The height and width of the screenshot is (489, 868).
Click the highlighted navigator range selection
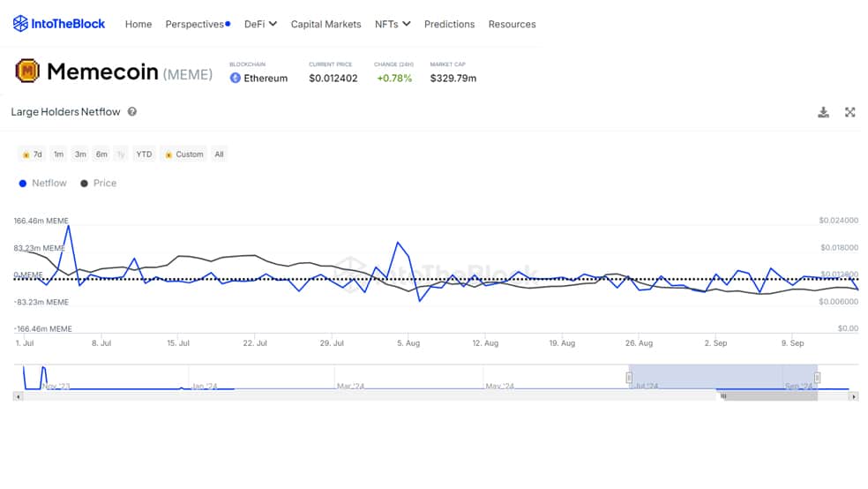coord(723,377)
